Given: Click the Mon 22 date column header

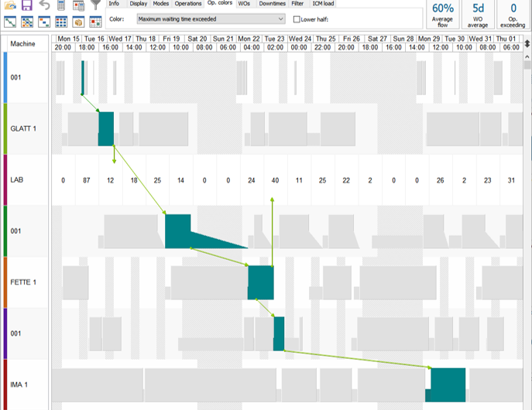Looking at the screenshot, I should [249, 38].
